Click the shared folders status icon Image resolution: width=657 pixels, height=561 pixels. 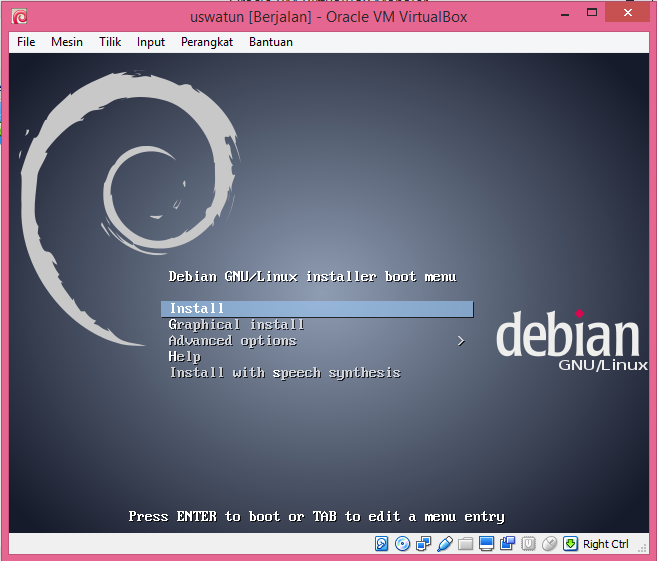coord(466,544)
